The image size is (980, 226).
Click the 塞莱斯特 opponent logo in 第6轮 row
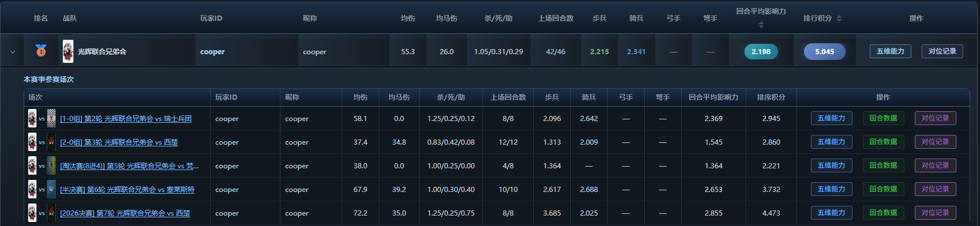click(x=51, y=189)
